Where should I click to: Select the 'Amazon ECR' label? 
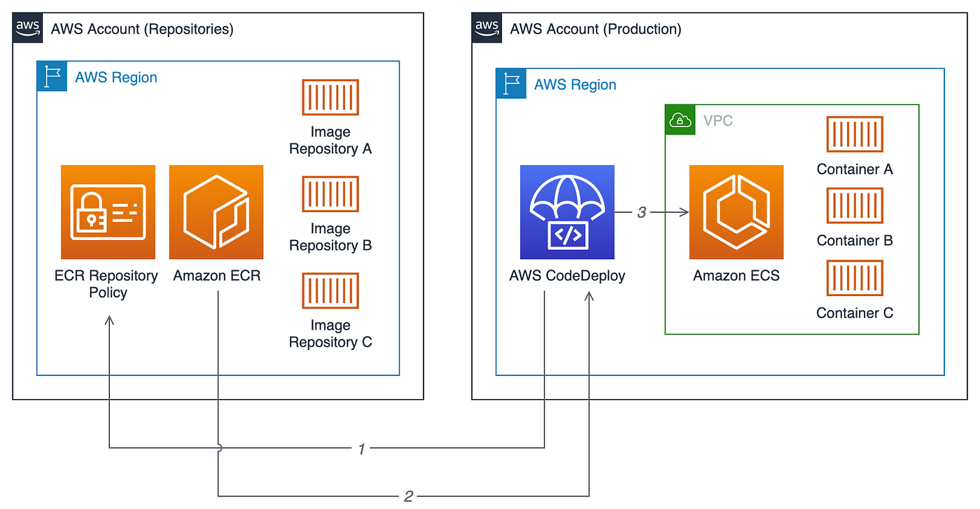(217, 276)
